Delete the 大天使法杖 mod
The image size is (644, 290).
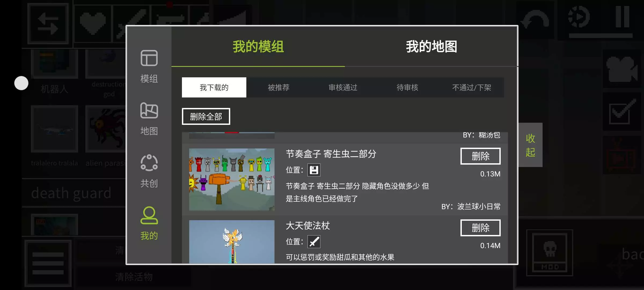click(x=480, y=228)
